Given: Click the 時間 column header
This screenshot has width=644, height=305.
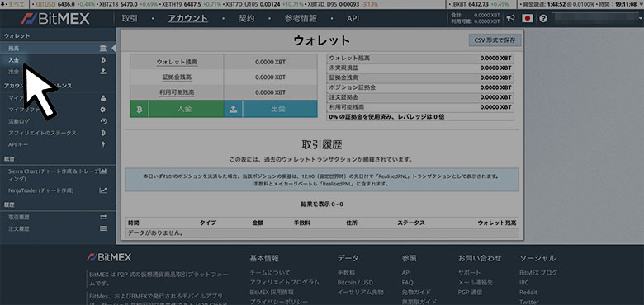Looking at the screenshot, I should 134,223.
